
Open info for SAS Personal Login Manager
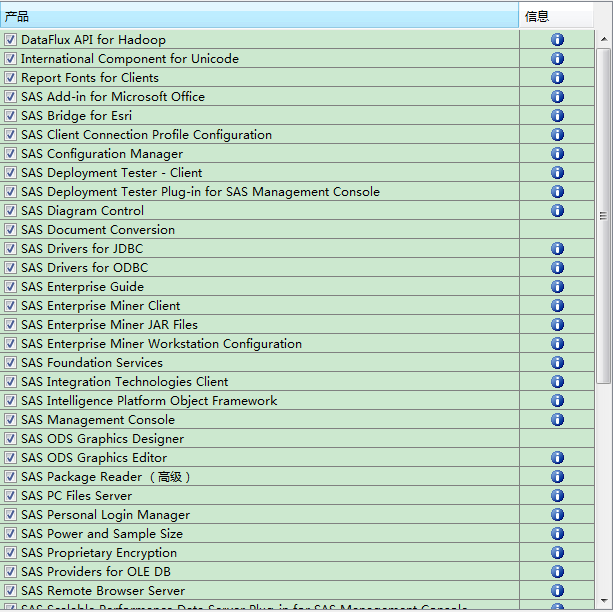tap(557, 515)
